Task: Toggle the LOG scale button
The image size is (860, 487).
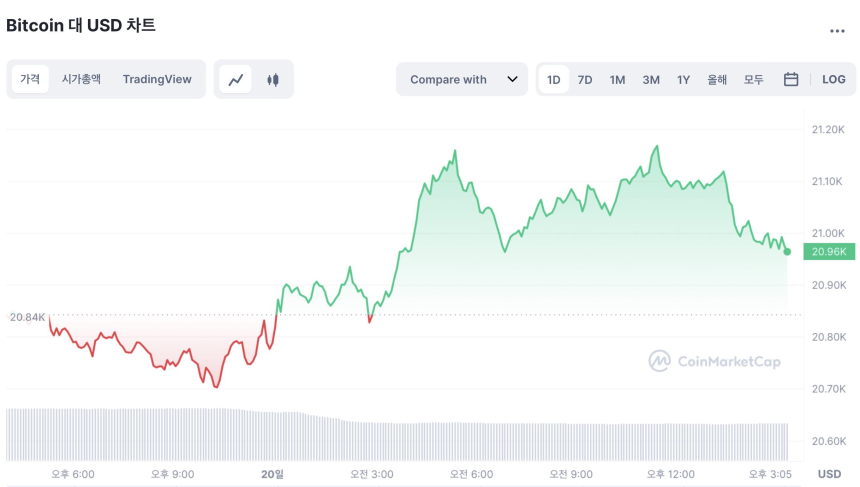Action: (x=833, y=79)
